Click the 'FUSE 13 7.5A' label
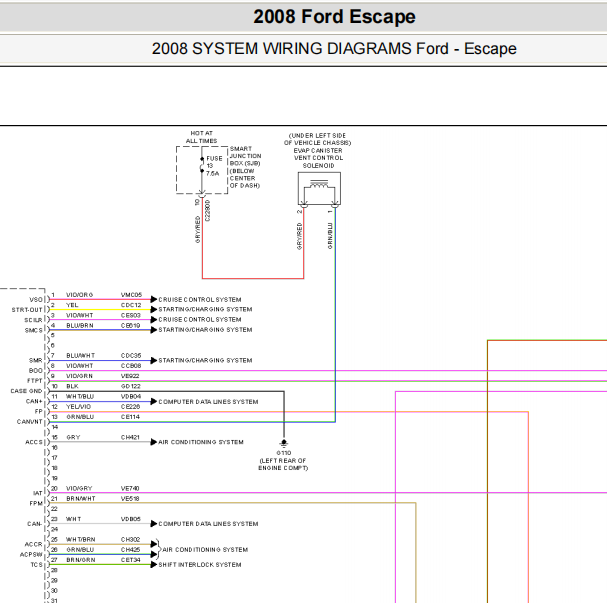Viewport: 607px width, 603px height. [214, 166]
